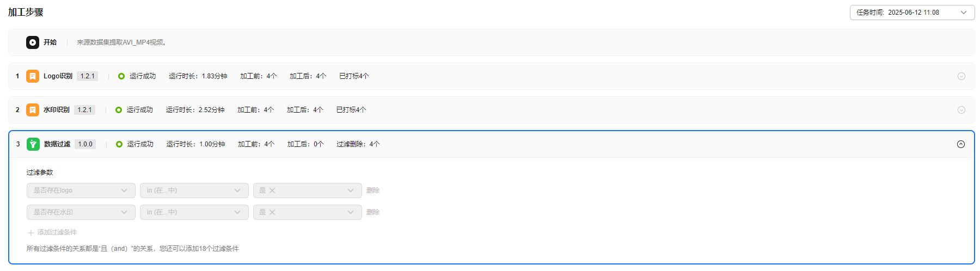Click the green status circle for 水印识别
Image resolution: width=980 pixels, height=271 pixels.
click(x=119, y=110)
